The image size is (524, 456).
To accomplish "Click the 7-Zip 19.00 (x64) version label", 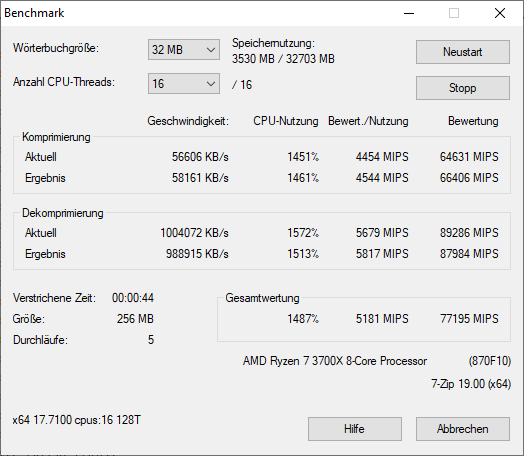I will coord(471,384).
